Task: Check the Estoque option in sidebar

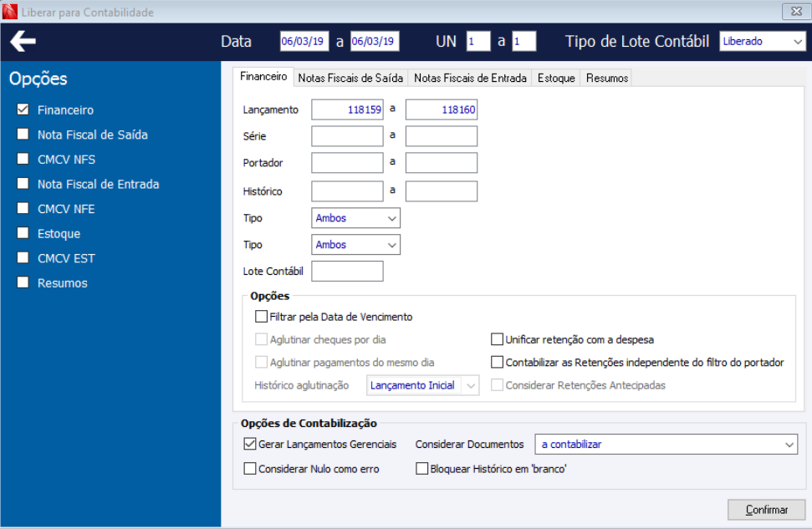Action: pos(23,233)
